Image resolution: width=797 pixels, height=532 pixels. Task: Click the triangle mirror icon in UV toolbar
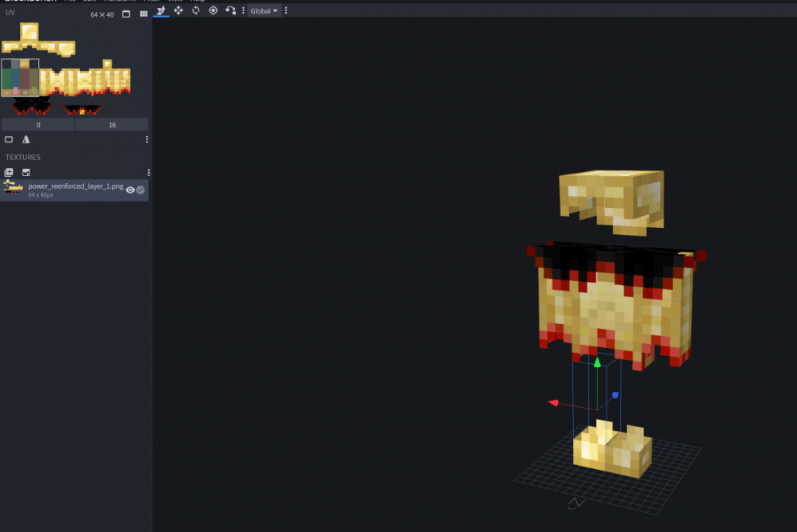(x=26, y=139)
